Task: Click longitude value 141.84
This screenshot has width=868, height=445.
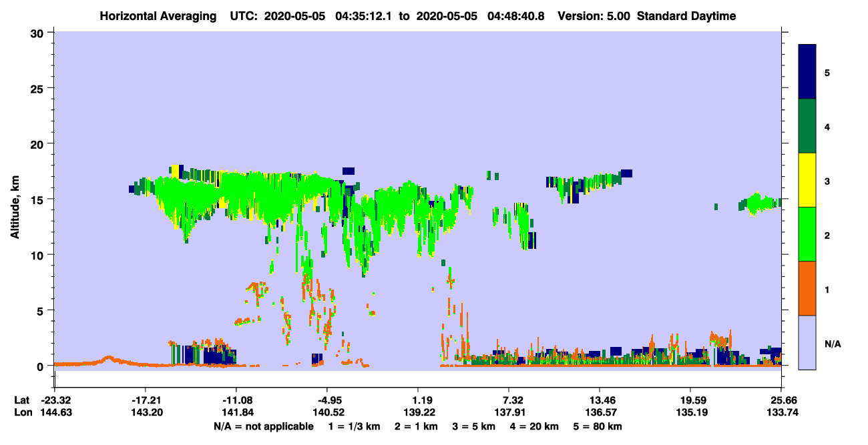Action: tap(236, 412)
